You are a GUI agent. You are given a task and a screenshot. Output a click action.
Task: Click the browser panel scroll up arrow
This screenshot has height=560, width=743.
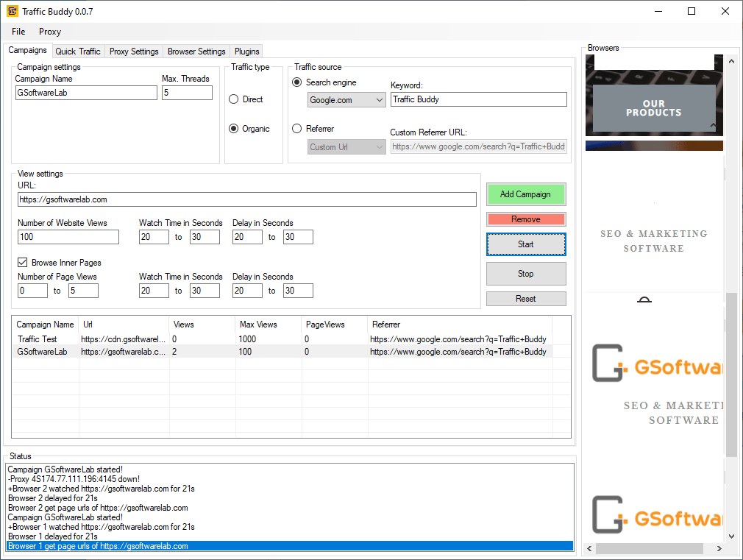tap(732, 61)
